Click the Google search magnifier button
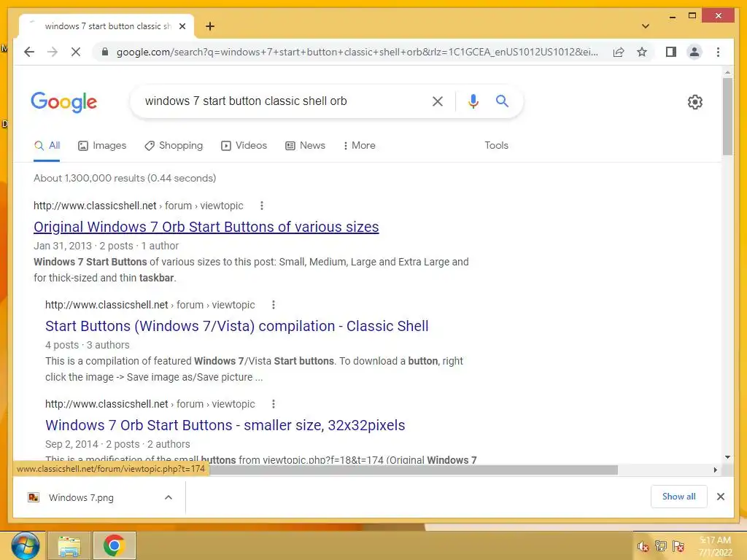 [x=502, y=101]
